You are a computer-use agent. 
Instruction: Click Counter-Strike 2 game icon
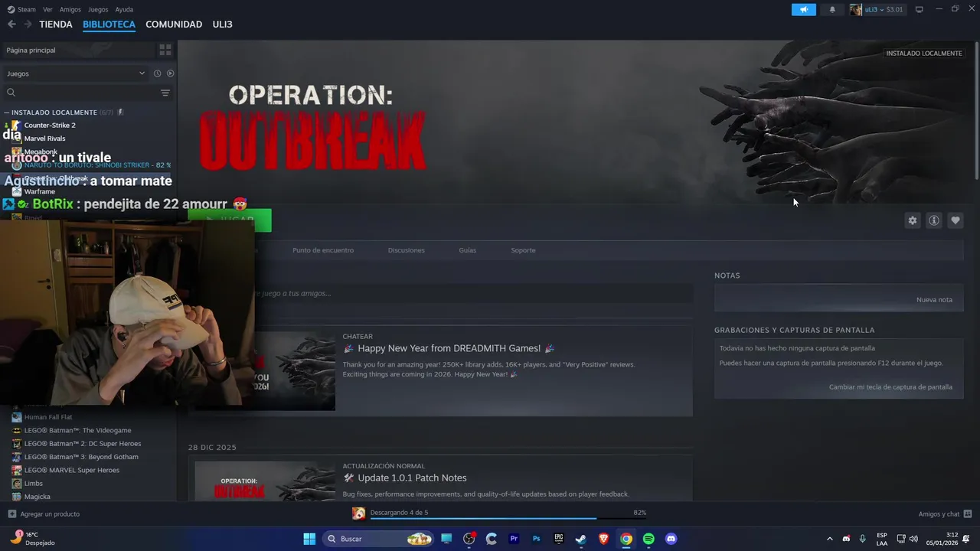click(16, 125)
